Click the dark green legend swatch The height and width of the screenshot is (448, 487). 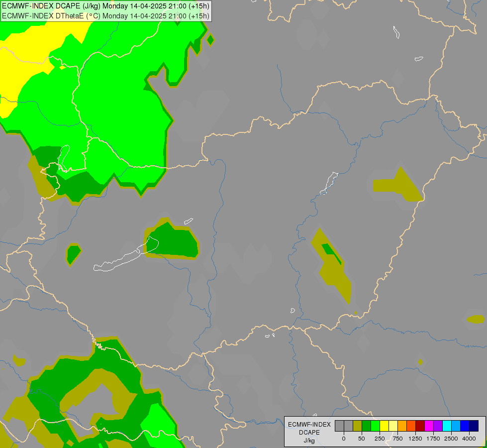pyautogui.click(x=366, y=426)
